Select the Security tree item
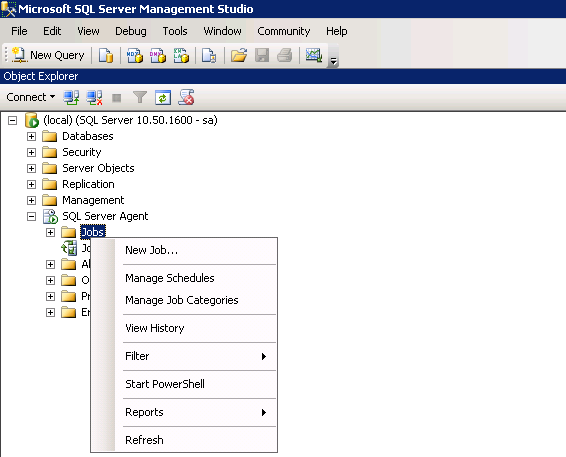566x457 pixels. point(82,152)
